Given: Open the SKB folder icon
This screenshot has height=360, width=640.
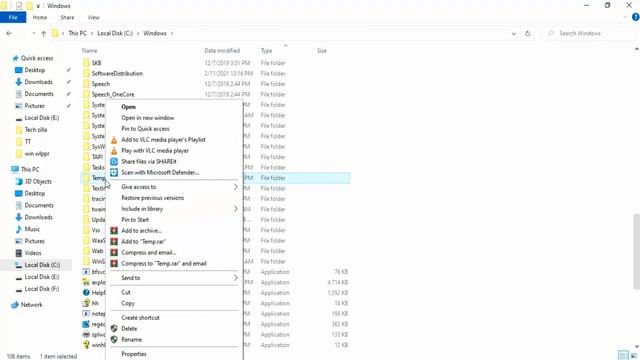Looking at the screenshot, I should 86,63.
